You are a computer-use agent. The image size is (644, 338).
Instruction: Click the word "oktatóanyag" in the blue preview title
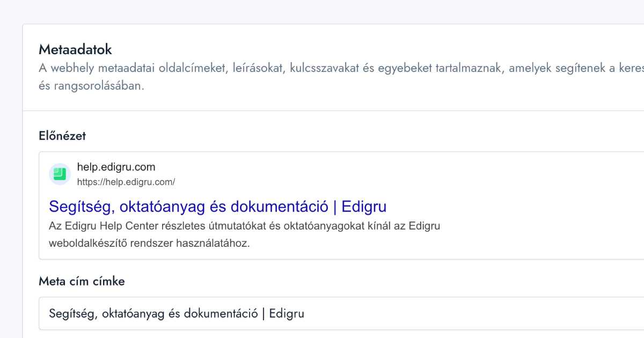click(x=164, y=207)
